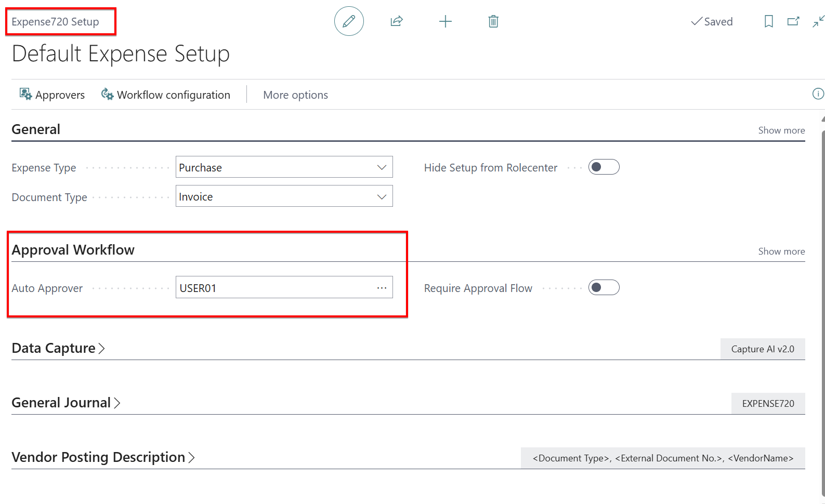Click the Expense Type field label

44,168
